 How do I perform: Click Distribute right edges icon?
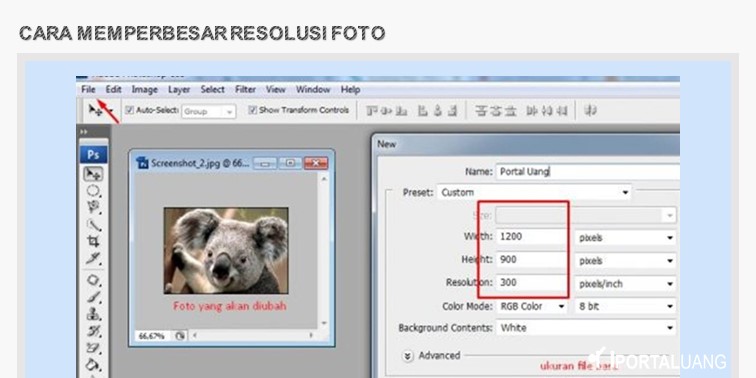[562, 111]
